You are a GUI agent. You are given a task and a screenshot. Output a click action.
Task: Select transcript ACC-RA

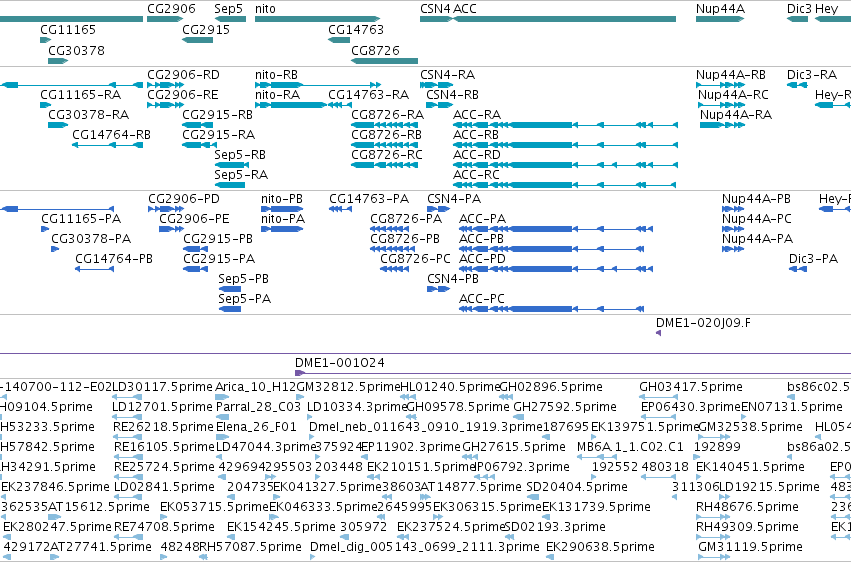point(477,114)
